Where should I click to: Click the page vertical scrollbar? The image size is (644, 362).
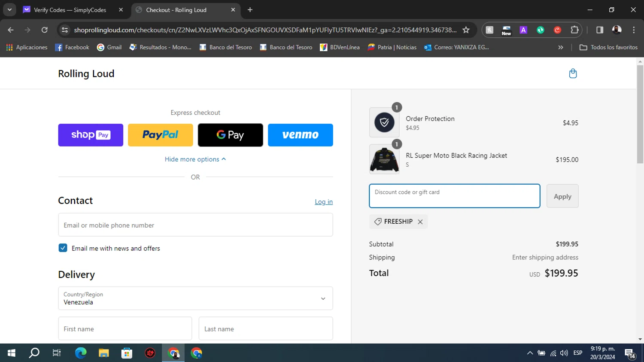pyautogui.click(x=640, y=114)
